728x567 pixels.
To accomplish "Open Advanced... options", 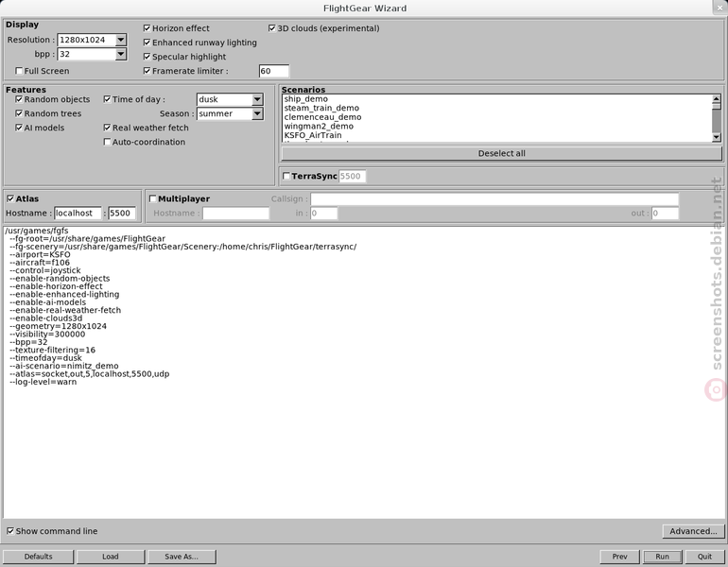I will click(x=693, y=531).
